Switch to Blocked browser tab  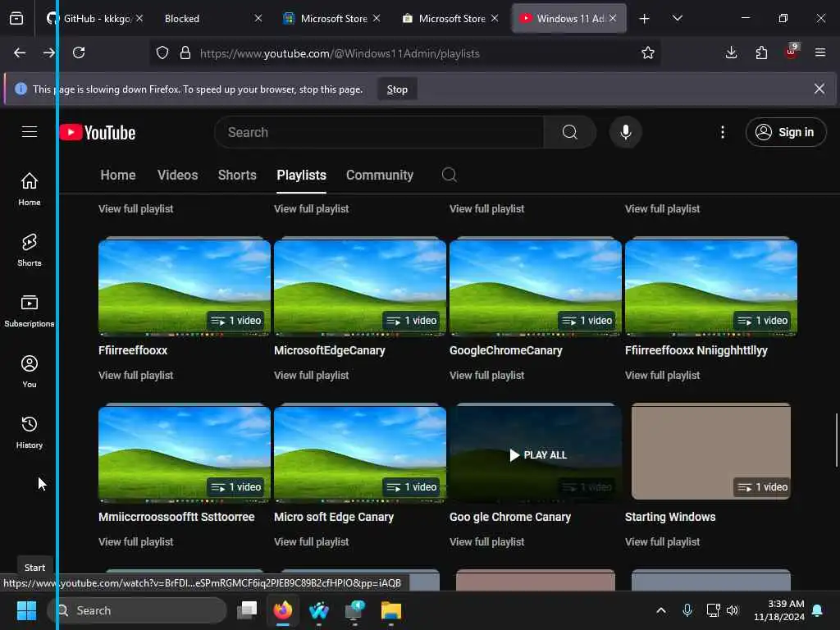[x=206, y=19]
